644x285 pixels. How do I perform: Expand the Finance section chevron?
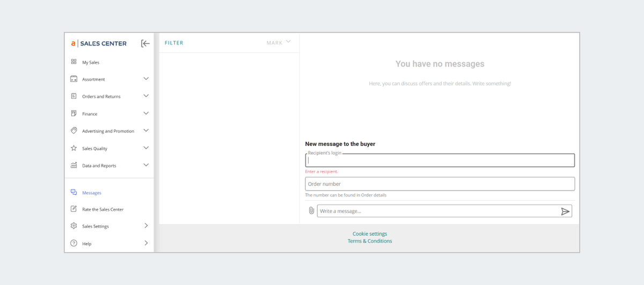[146, 113]
